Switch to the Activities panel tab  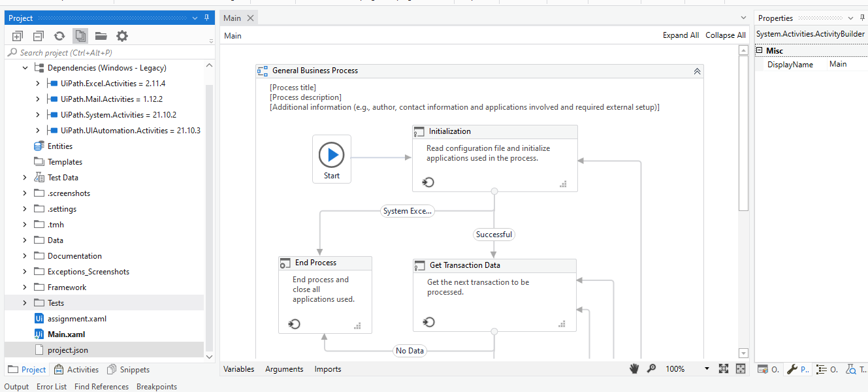(x=76, y=369)
